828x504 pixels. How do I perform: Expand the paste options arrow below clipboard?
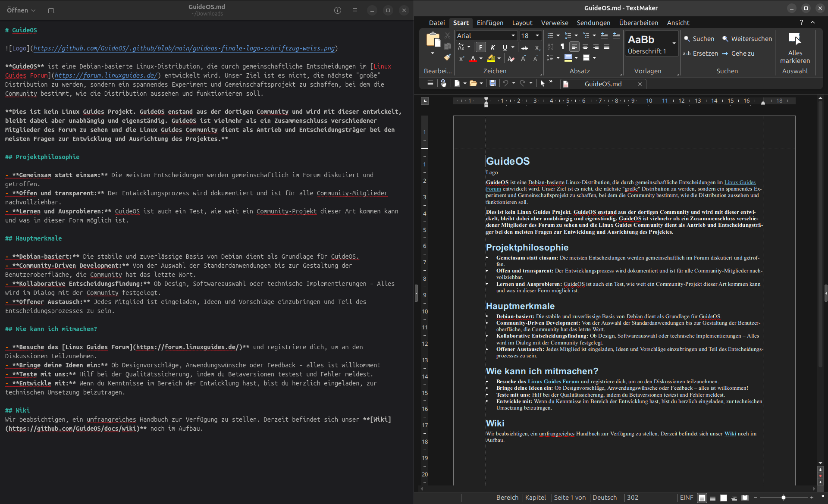pyautogui.click(x=433, y=53)
